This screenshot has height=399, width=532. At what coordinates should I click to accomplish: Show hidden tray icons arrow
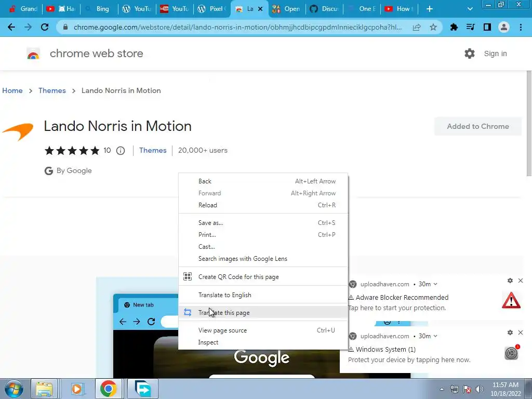pyautogui.click(x=442, y=389)
